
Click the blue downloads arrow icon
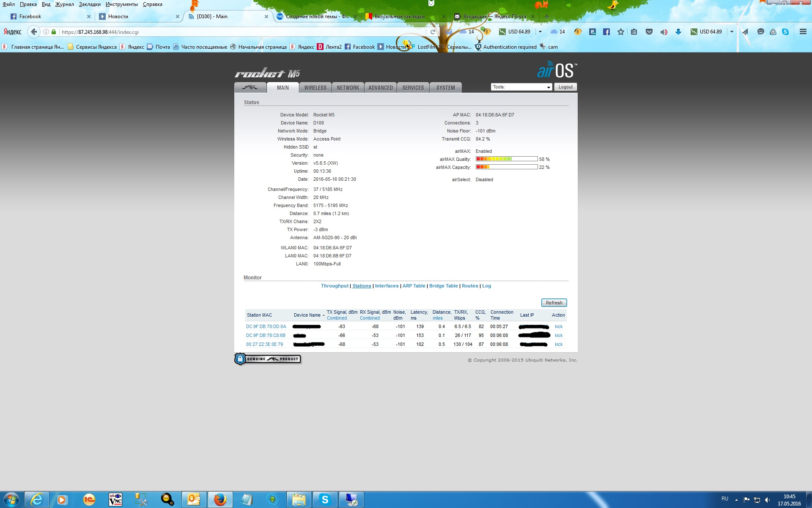coord(678,32)
